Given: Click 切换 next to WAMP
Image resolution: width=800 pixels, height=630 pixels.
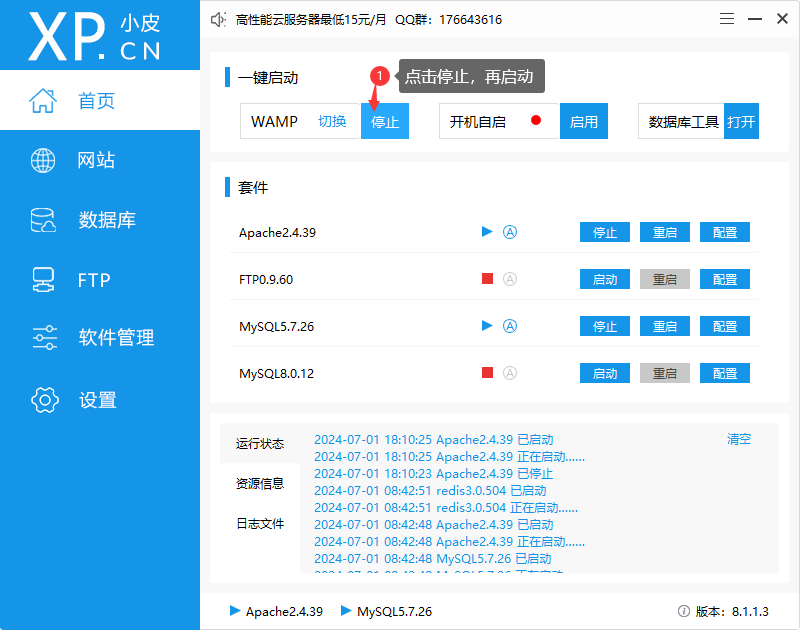Looking at the screenshot, I should (332, 121).
